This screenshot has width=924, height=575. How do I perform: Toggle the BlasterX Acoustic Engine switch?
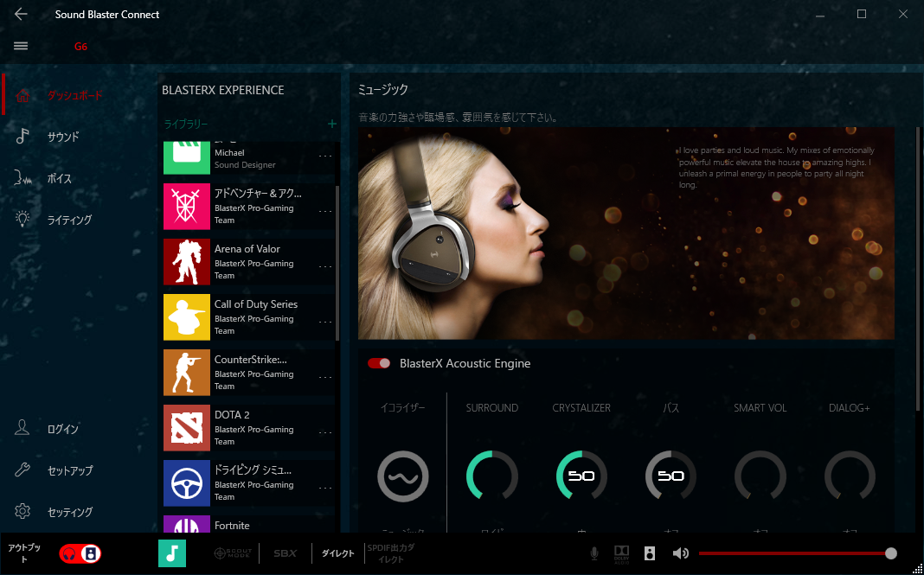(x=379, y=363)
